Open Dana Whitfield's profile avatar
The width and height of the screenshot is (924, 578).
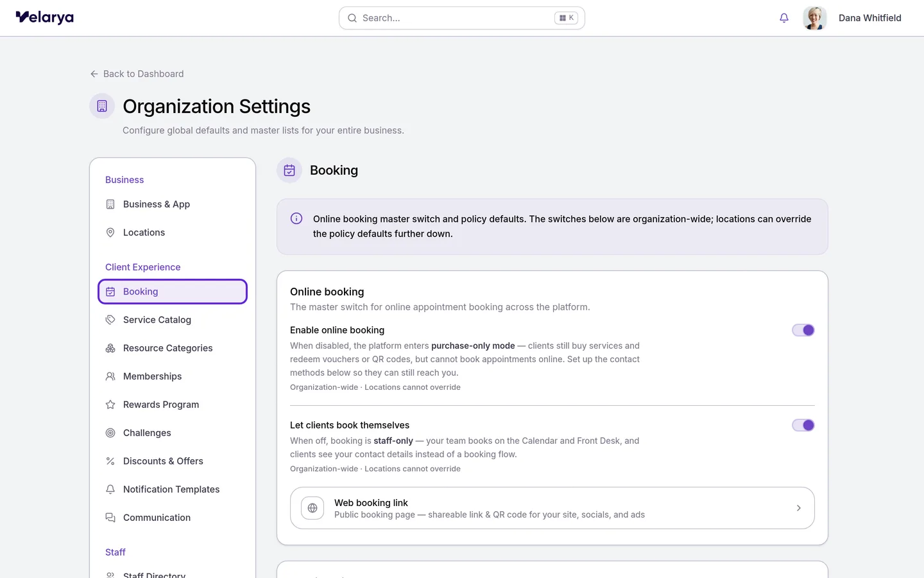point(814,18)
